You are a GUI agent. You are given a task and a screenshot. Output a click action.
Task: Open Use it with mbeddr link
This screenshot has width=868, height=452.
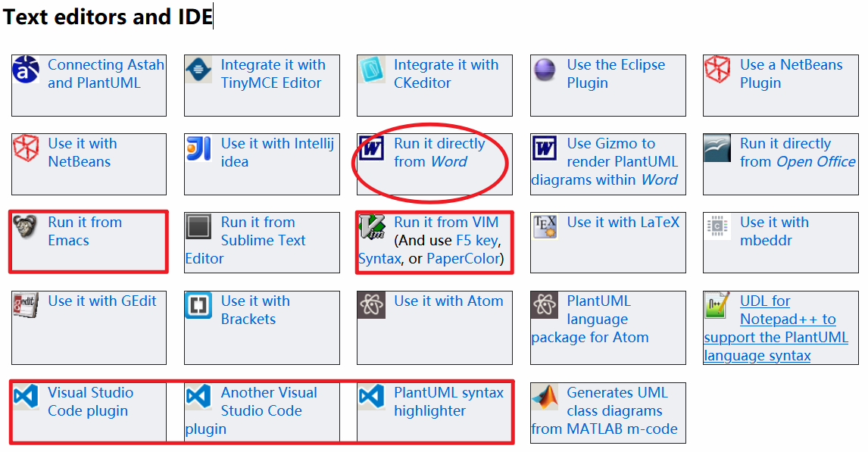pos(774,231)
